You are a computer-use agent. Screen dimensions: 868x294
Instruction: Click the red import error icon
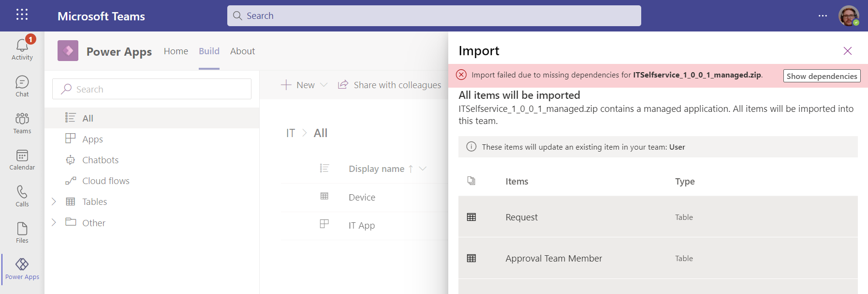coord(461,75)
